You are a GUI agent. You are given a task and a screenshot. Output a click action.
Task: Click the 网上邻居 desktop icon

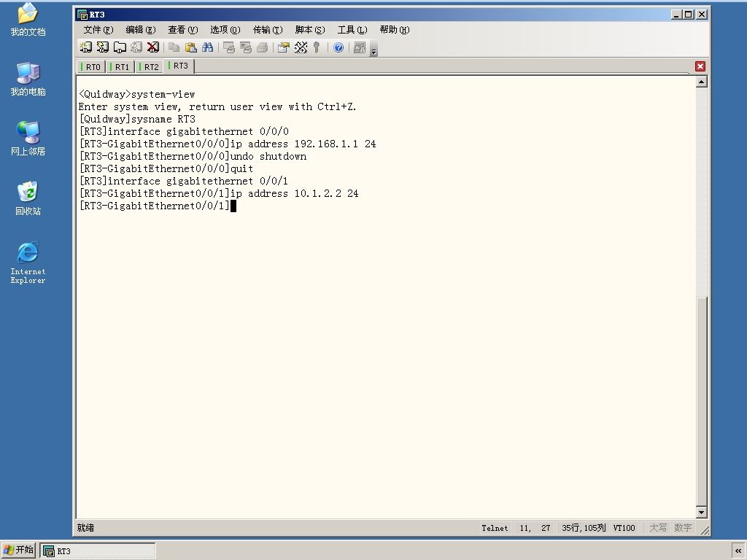[x=28, y=139]
